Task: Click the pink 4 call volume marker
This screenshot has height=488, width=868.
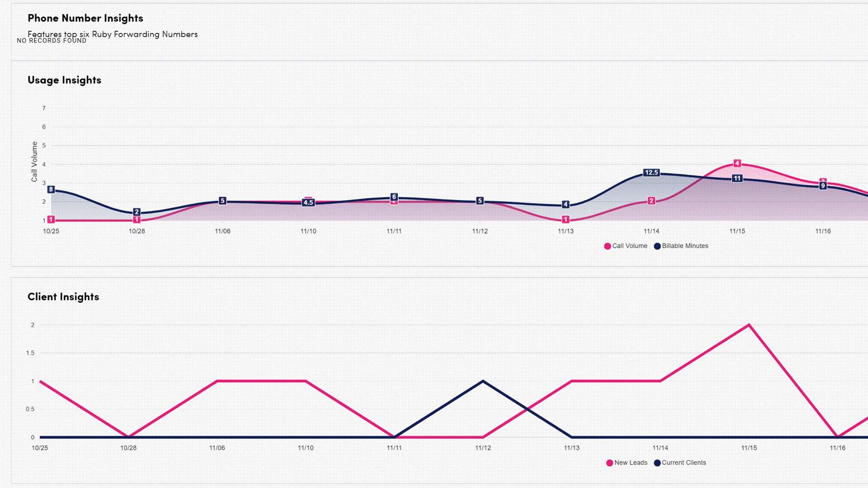Action: point(737,163)
